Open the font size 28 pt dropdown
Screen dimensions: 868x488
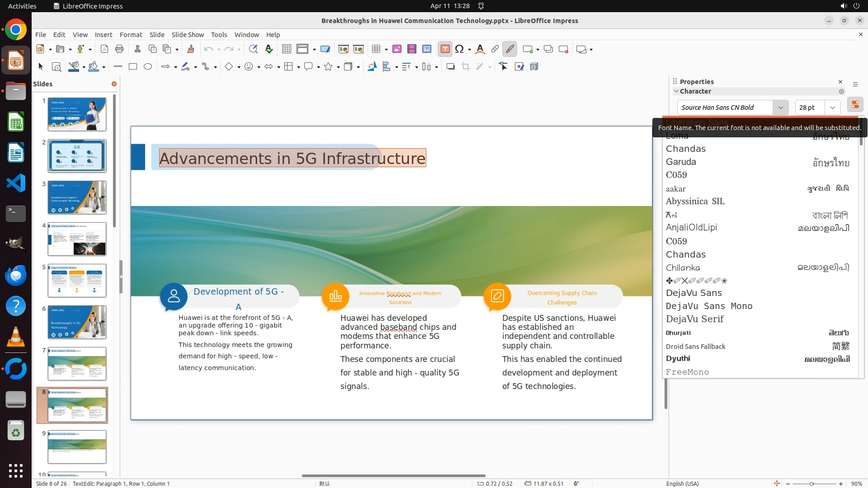coord(832,108)
